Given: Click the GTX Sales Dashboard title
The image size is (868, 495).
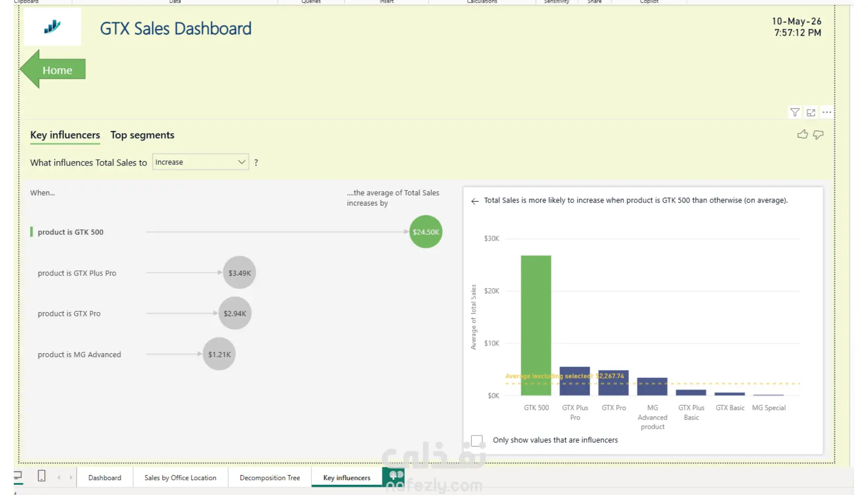Looking at the screenshot, I should (x=176, y=29).
